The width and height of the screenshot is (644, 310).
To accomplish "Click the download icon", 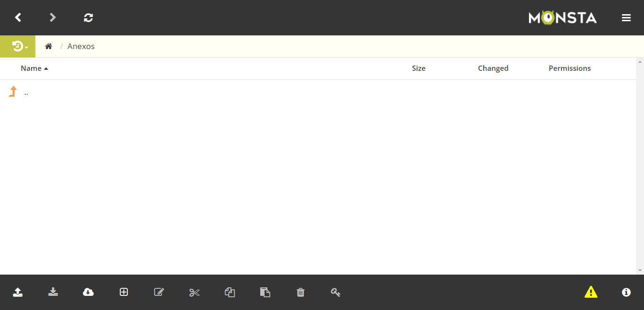I will 53,292.
